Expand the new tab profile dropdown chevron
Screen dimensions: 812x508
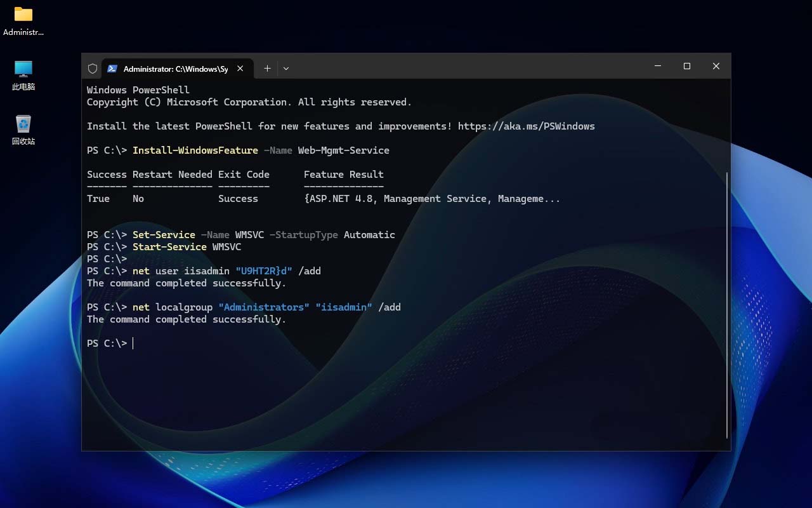(x=286, y=69)
